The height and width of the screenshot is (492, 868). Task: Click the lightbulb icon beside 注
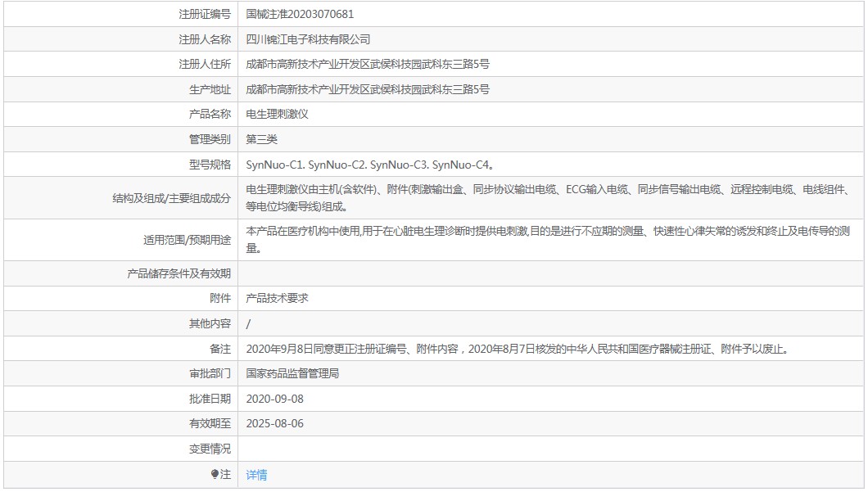[x=215, y=474]
